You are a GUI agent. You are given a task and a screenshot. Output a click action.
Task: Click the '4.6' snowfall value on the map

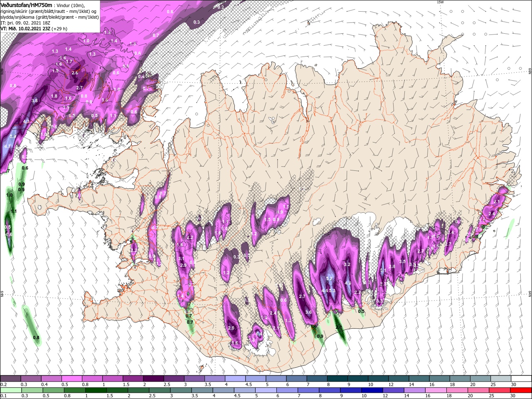pyautogui.click(x=348, y=283)
